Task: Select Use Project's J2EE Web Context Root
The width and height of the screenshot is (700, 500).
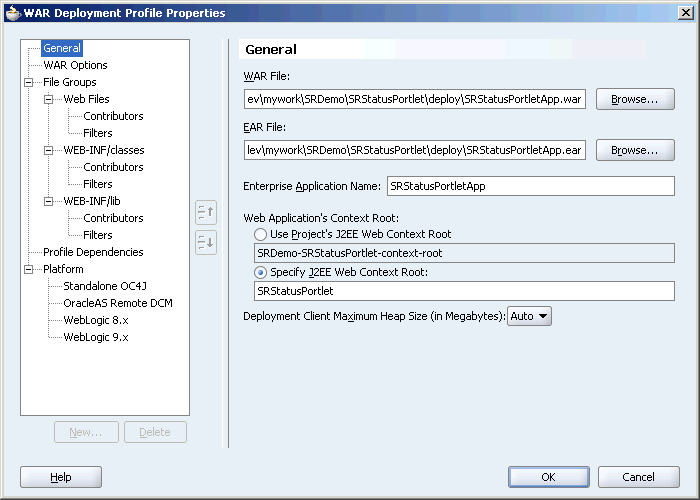Action: point(260,234)
